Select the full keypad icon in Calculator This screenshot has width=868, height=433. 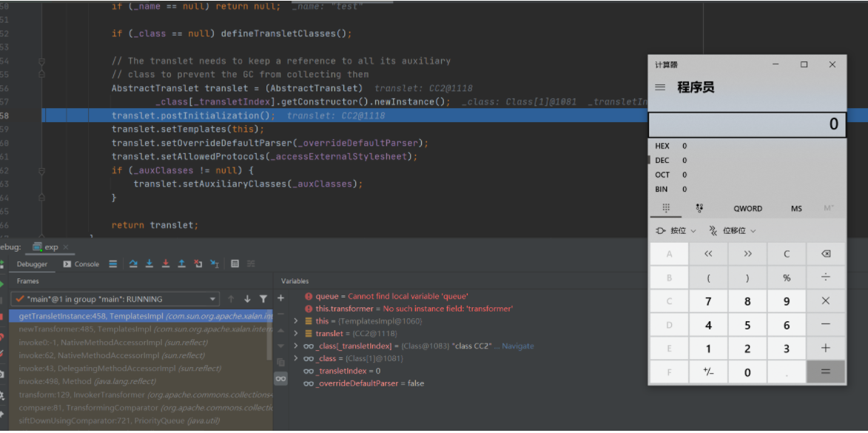point(666,208)
